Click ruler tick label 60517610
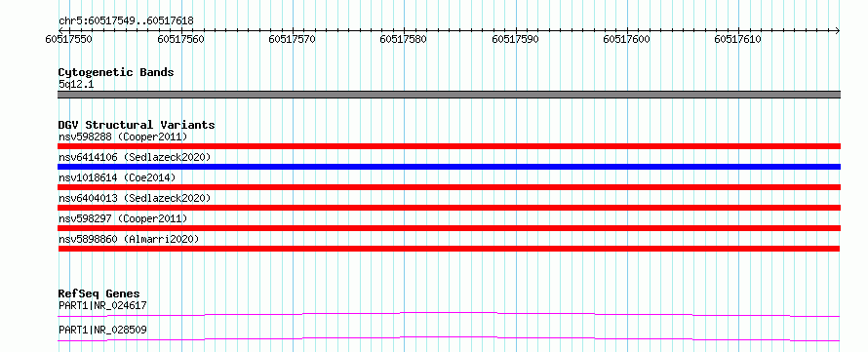Screen dimensions: 868x352 tap(737, 39)
